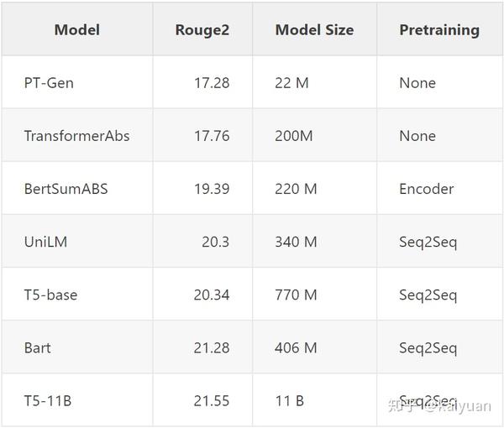Select the TransformerAbs model name cell
The image size is (504, 428).
pyautogui.click(x=76, y=136)
